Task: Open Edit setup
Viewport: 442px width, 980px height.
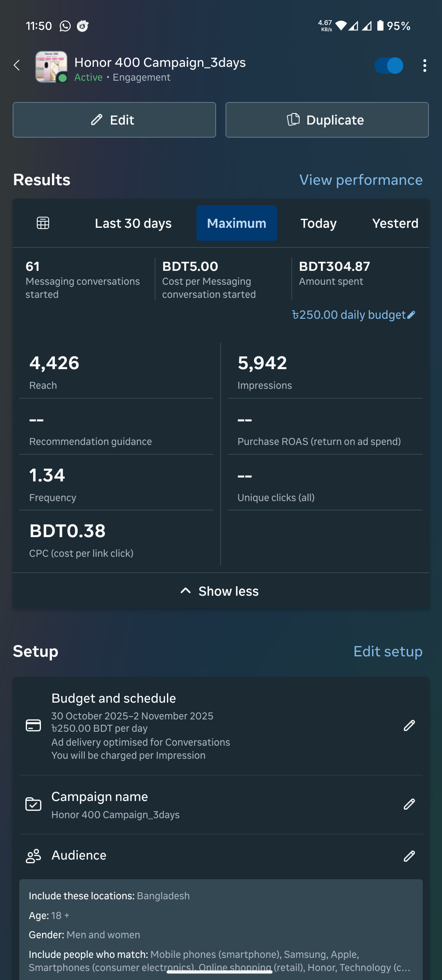Action: click(x=387, y=651)
